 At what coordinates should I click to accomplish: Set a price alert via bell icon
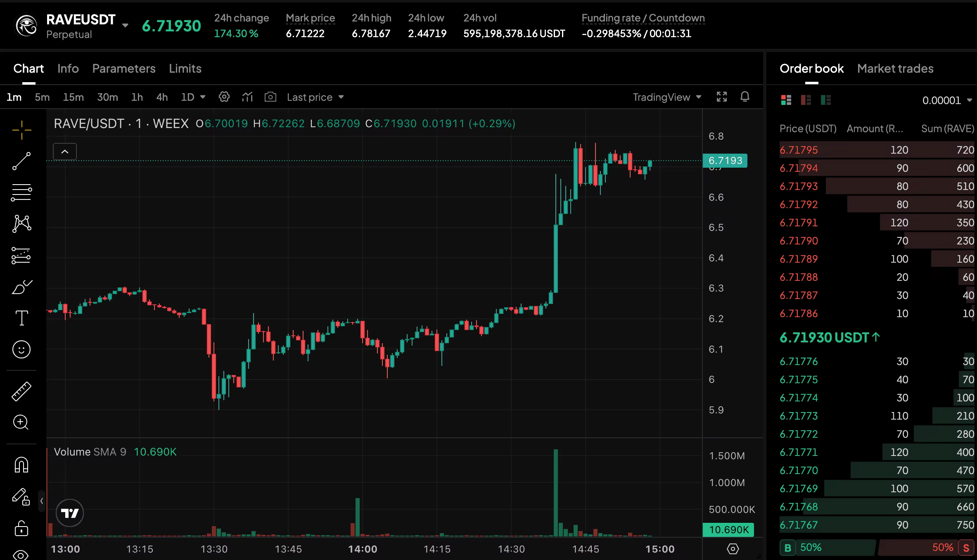745,97
